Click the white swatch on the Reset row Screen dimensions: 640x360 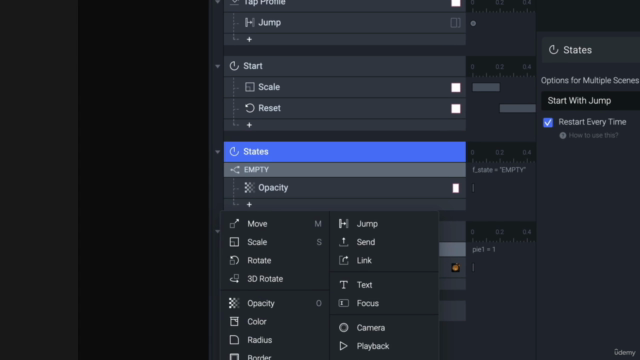pos(456,109)
